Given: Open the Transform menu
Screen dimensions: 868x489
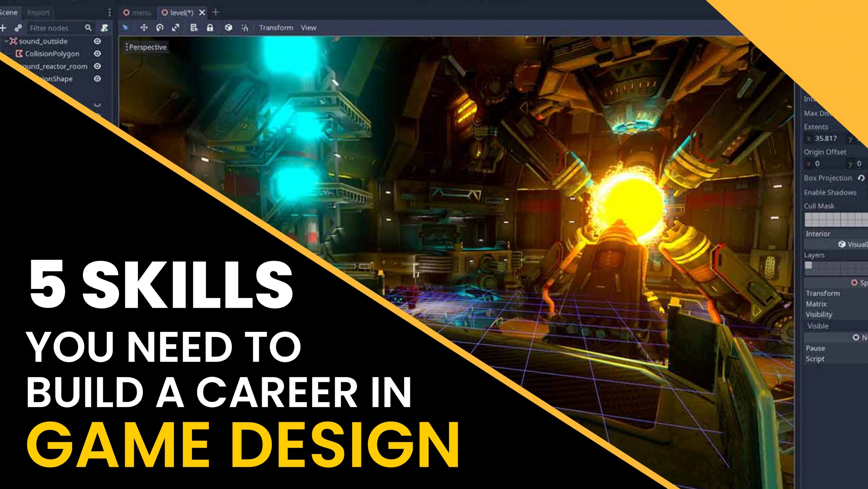Looking at the screenshot, I should tap(276, 27).
